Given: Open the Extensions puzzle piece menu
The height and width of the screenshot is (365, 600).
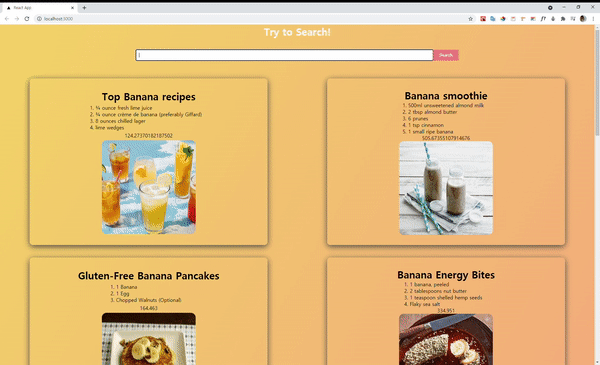Looking at the screenshot, I should (563, 19).
